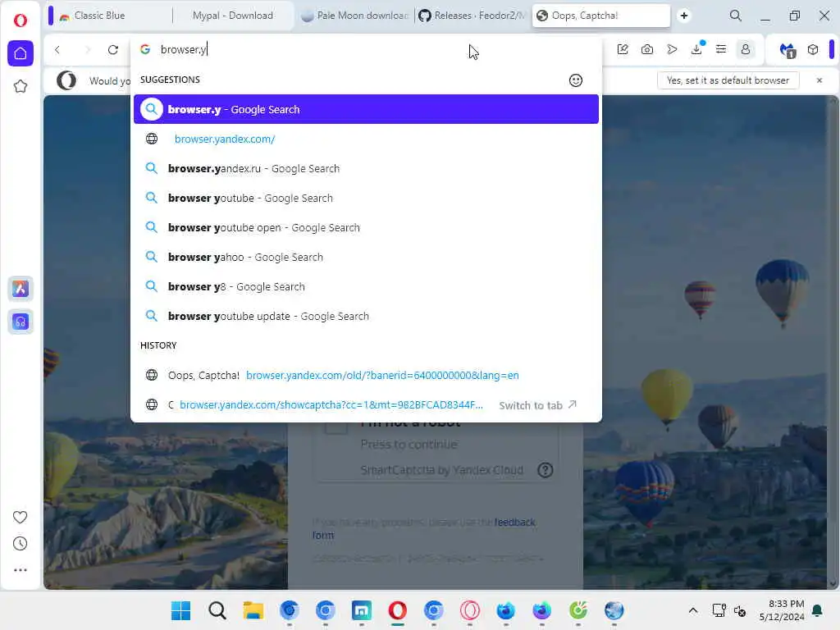This screenshot has height=630, width=840.
Task: Open history entry browser.yandex.com/showcaptcha link
Action: point(331,405)
